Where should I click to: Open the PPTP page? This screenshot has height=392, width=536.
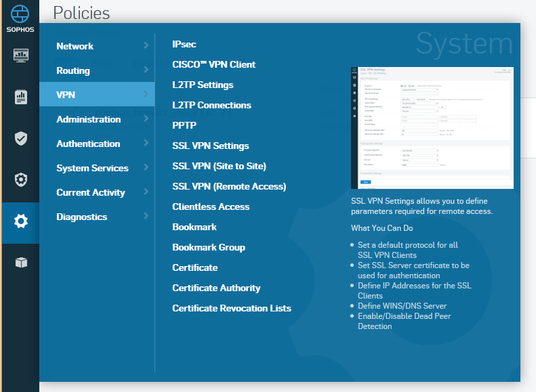tap(184, 125)
